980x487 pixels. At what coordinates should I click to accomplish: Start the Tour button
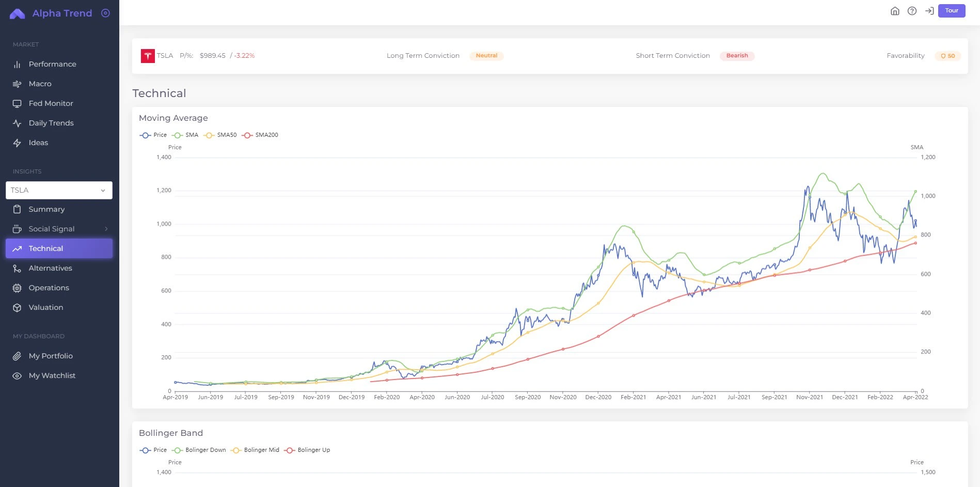[952, 10]
